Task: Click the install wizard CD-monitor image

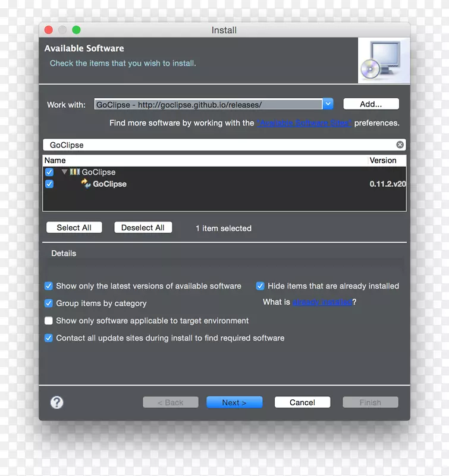Action: click(x=383, y=61)
